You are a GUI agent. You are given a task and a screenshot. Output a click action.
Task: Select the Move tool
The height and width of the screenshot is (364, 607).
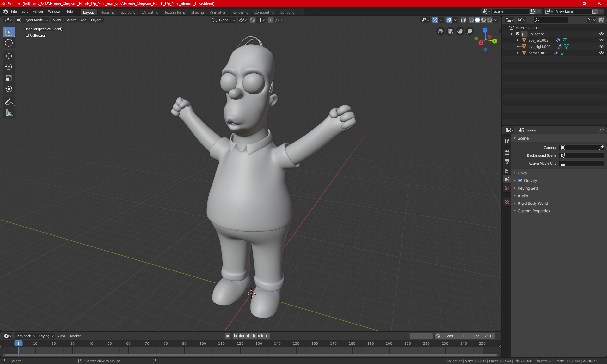9,56
